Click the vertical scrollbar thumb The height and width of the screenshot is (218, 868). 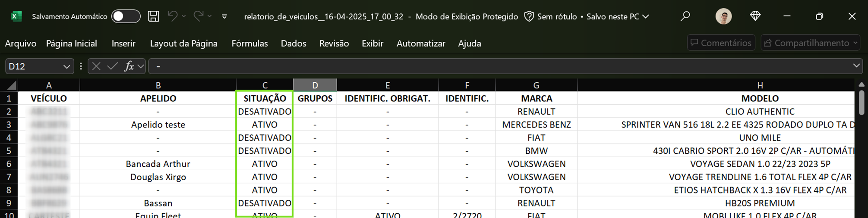pos(861,103)
